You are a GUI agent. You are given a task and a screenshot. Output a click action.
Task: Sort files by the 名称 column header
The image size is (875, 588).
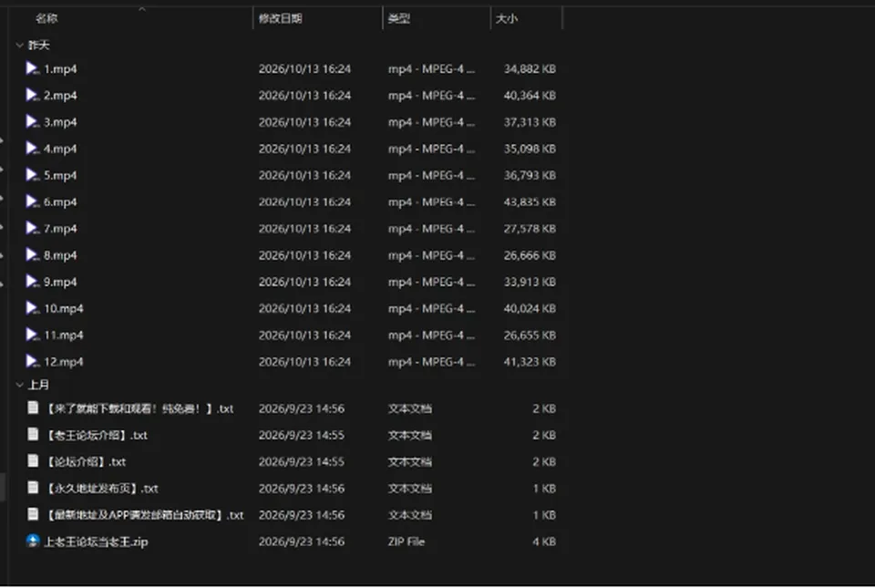pos(46,18)
